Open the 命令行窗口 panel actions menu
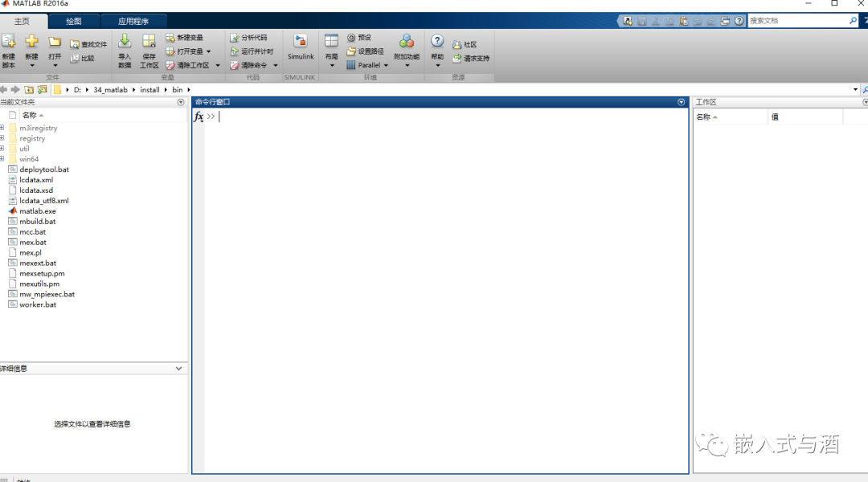This screenshot has height=482, width=868. pos(682,102)
